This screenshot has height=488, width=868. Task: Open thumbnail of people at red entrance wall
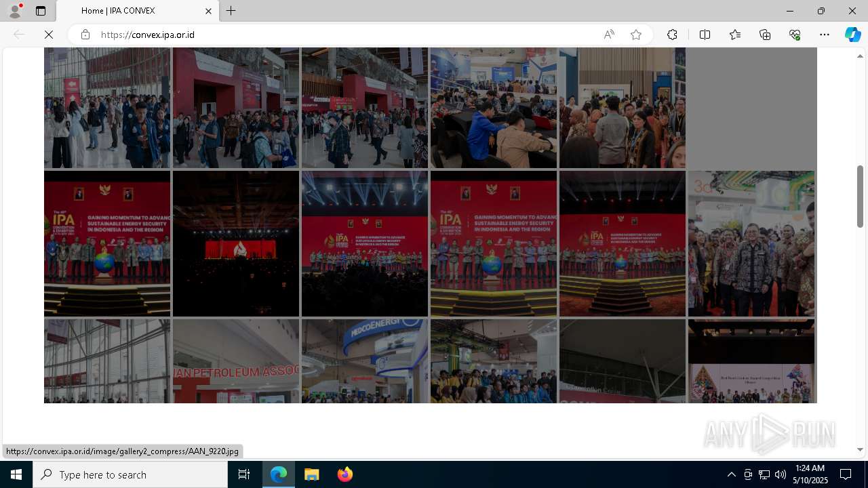pos(236,107)
